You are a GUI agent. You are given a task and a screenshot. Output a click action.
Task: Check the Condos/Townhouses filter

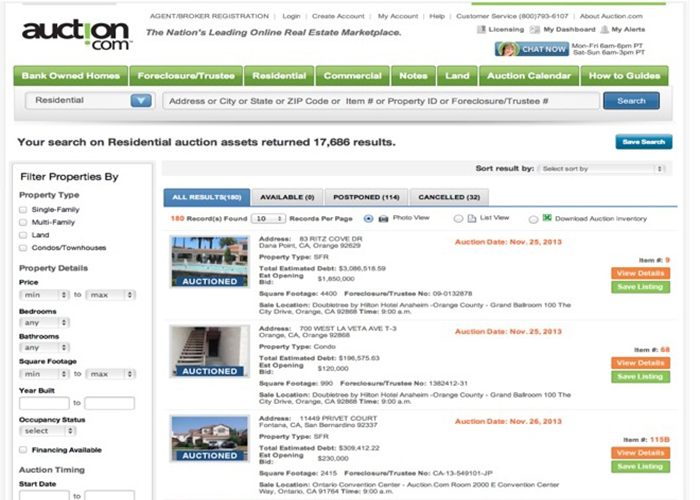(23, 248)
